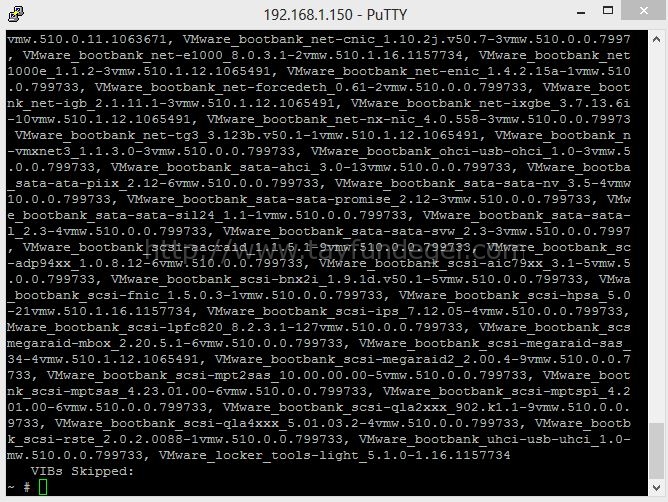668x502 pixels.
Task: Click the 'VIBs Skipped:' line
Action: [82, 471]
